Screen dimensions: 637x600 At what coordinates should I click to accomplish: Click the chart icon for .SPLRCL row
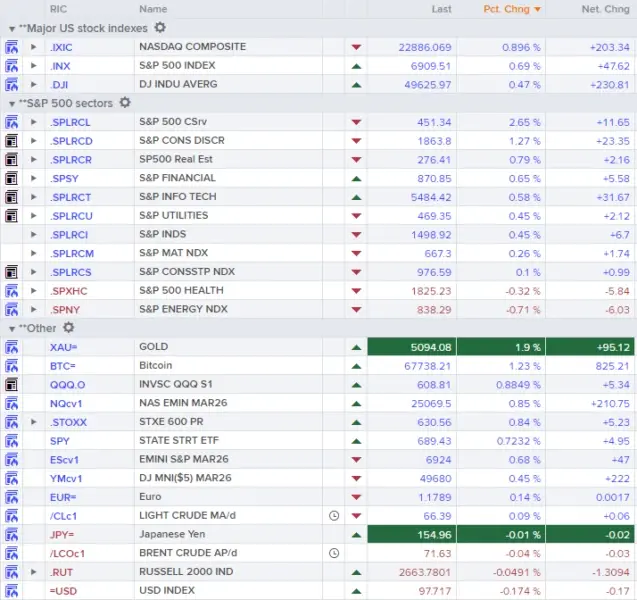[11, 122]
